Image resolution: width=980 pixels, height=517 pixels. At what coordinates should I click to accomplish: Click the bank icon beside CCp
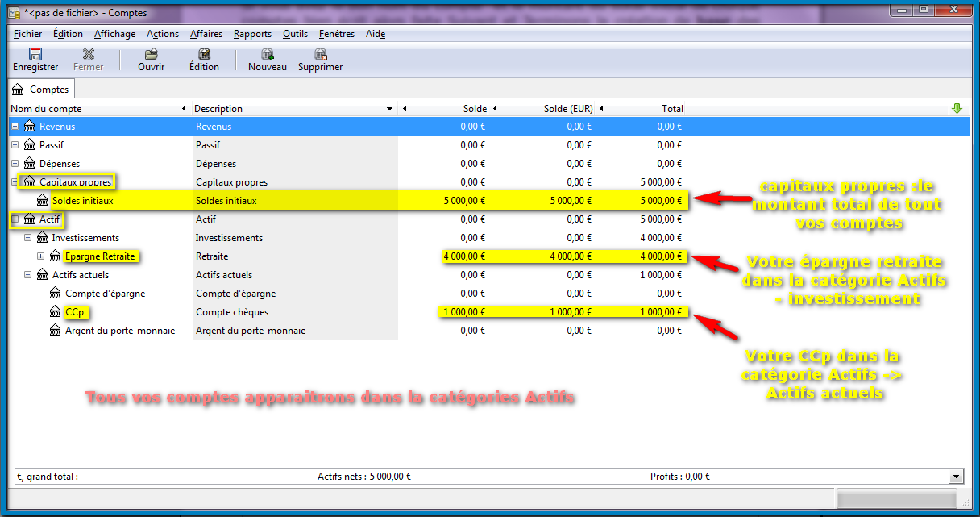pos(56,312)
